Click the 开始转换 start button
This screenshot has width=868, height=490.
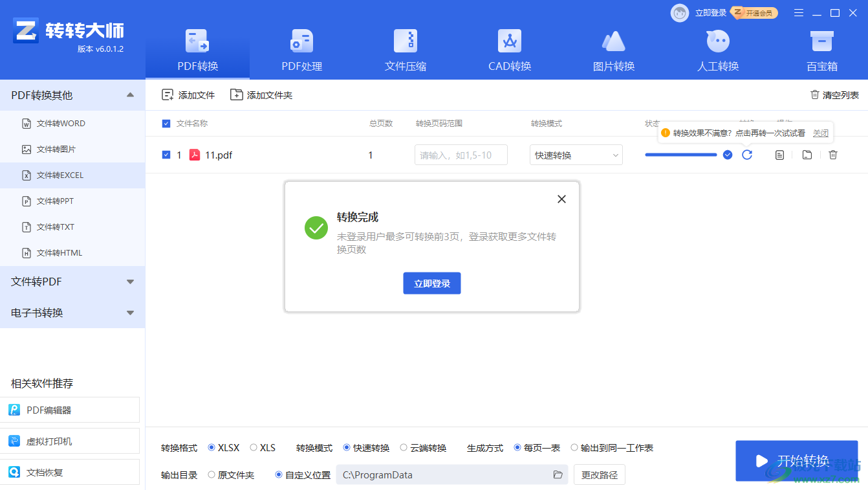pos(797,461)
